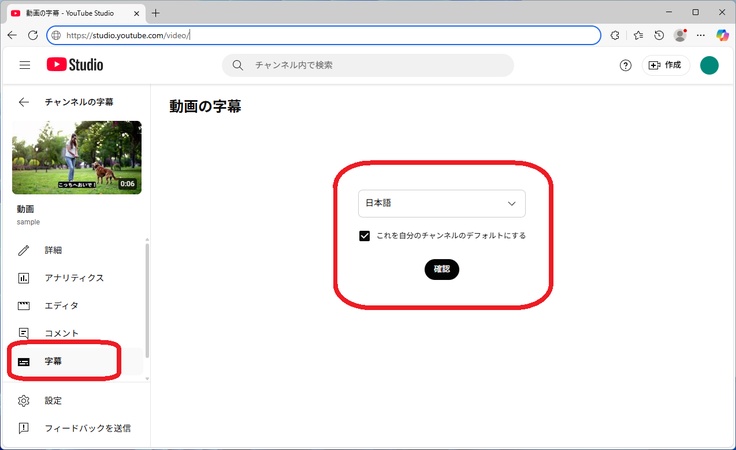Select 字幕 in the sidebar
This screenshot has height=450, width=736.
pyautogui.click(x=75, y=361)
